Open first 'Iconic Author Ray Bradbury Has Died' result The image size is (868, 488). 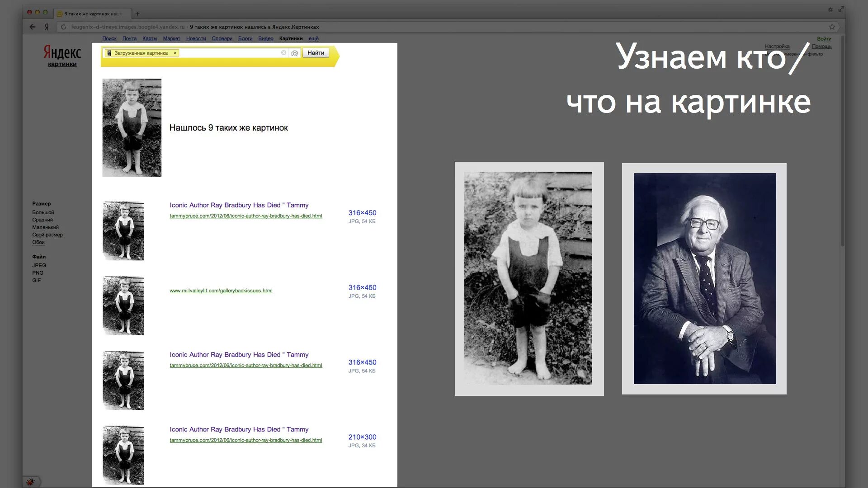(239, 205)
